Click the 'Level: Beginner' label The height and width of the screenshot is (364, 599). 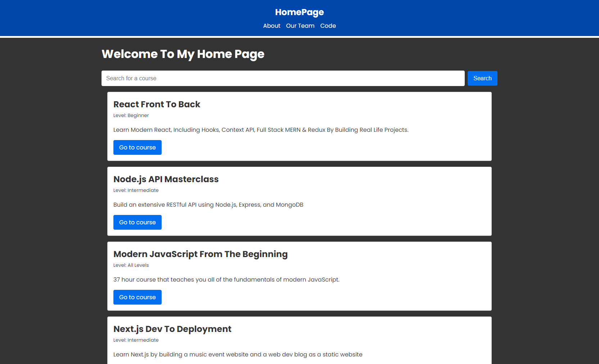tap(131, 116)
